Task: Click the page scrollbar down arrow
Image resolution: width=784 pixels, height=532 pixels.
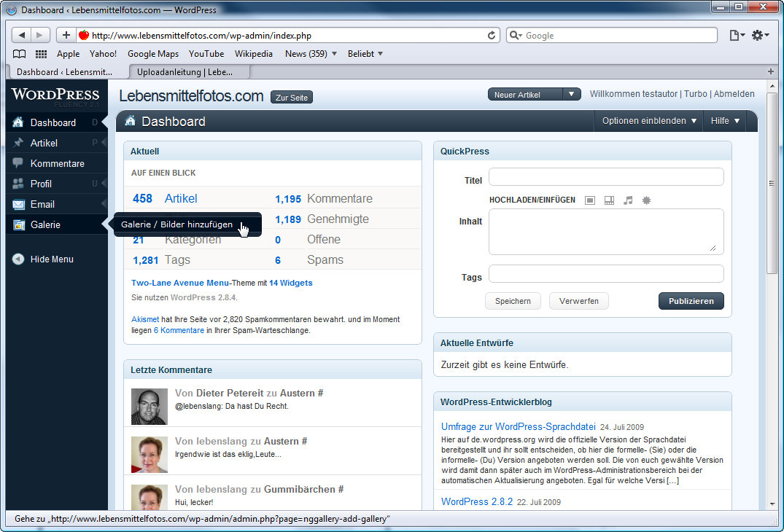Action: click(x=772, y=504)
